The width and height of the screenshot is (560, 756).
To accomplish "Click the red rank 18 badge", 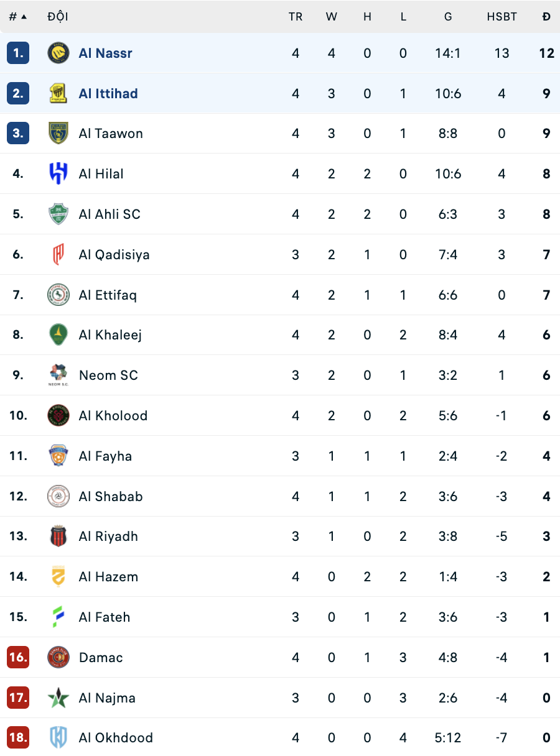I will click(x=18, y=737).
